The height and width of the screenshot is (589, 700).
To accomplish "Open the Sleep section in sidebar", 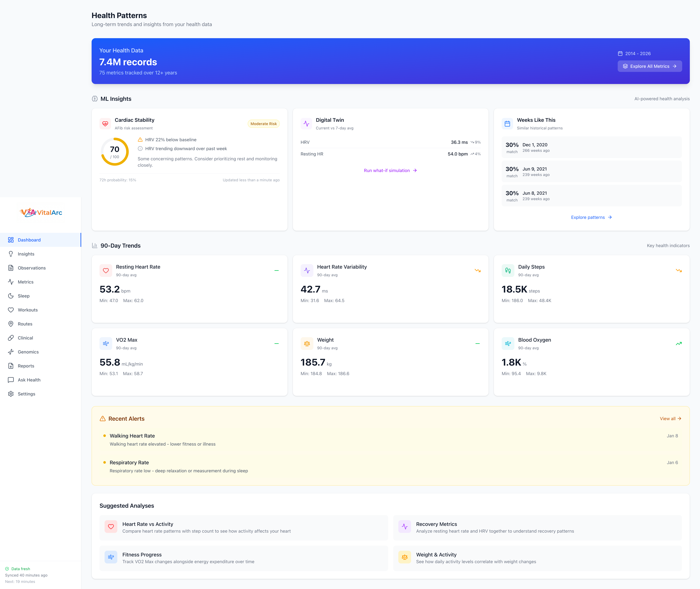I will click(x=23, y=296).
